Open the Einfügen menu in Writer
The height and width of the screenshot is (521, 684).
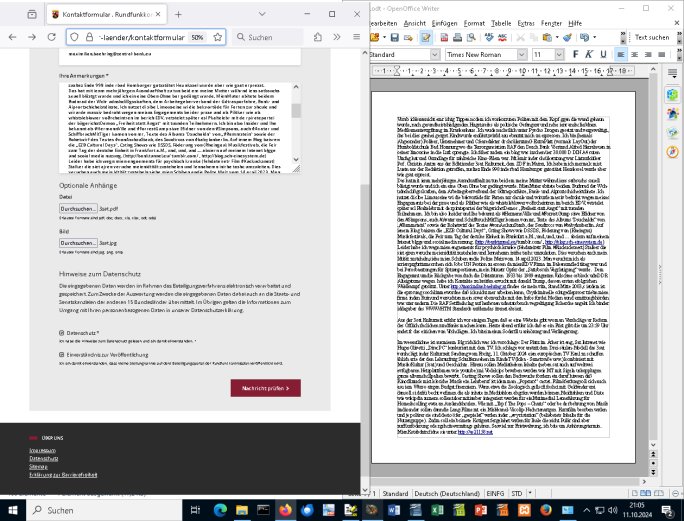click(445, 23)
